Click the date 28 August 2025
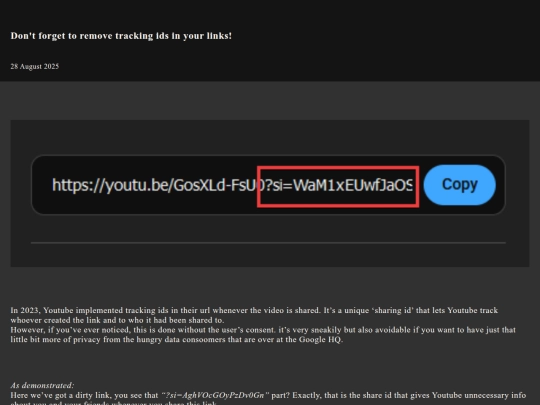 (x=35, y=66)
